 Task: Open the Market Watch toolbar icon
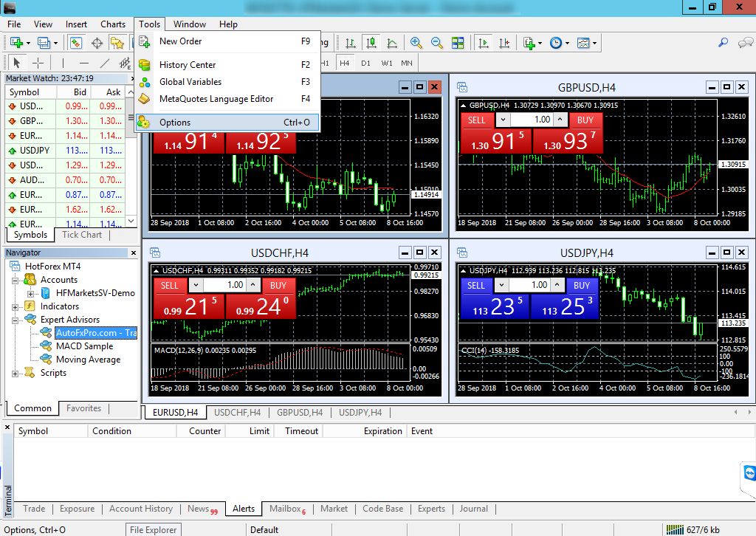pos(75,43)
